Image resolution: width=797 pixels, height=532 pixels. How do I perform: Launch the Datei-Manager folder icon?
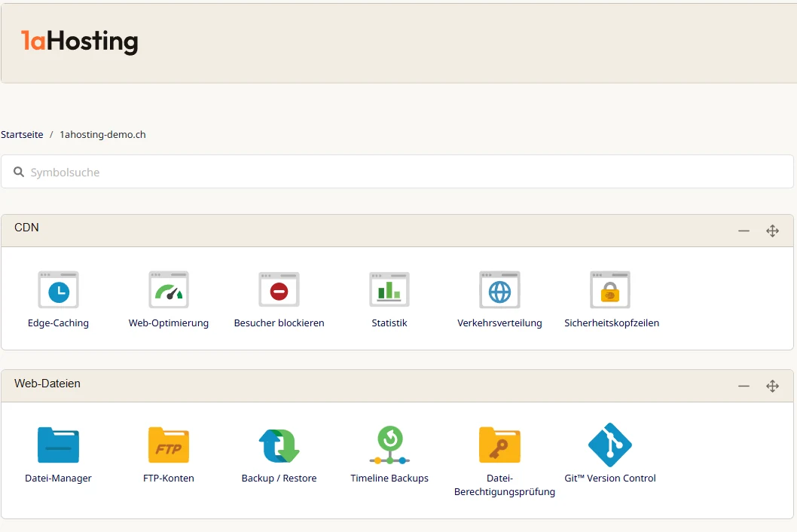[59, 445]
